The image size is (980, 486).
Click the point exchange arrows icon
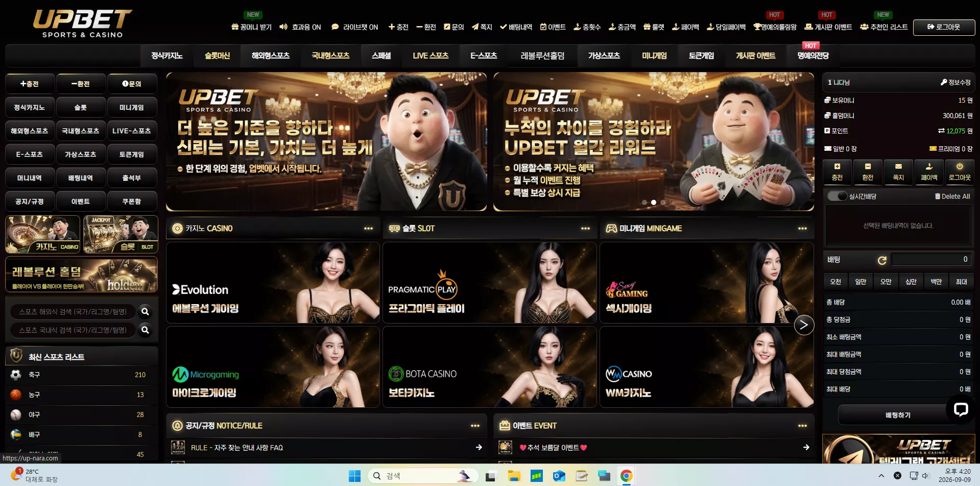click(x=941, y=131)
